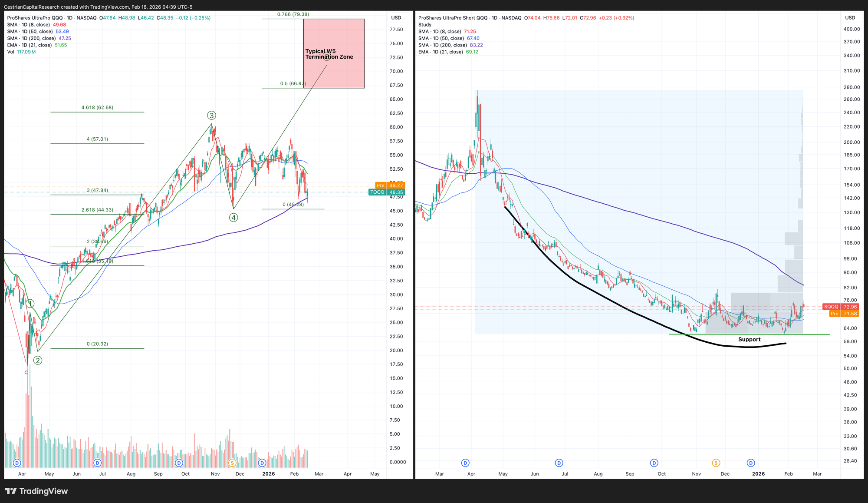Select the circled wave 2 label
Screen dimensions: 868x503
coord(38,360)
